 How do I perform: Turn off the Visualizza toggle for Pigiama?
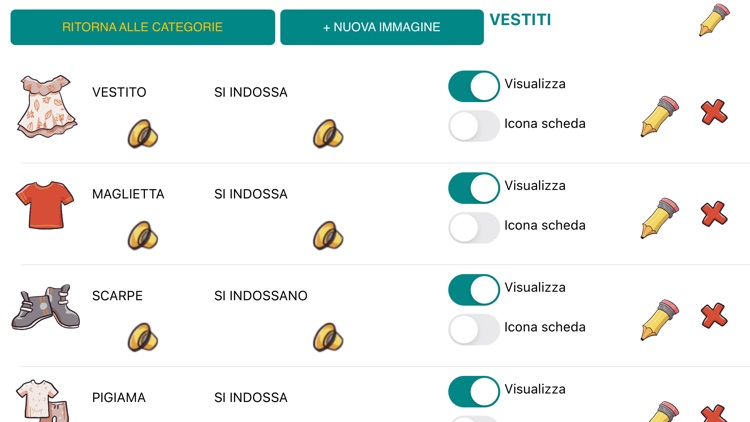point(474,392)
